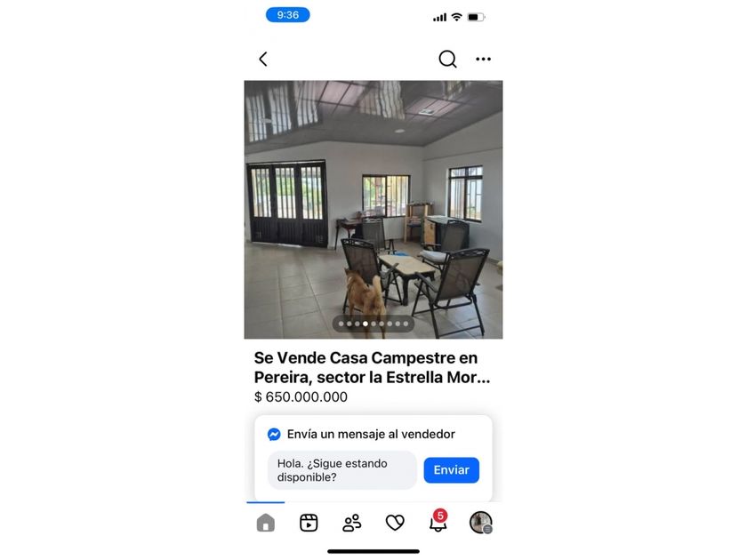This screenshot has width=747, height=560.
Task: Tap the battery icon in status bar
Action: [x=476, y=17]
